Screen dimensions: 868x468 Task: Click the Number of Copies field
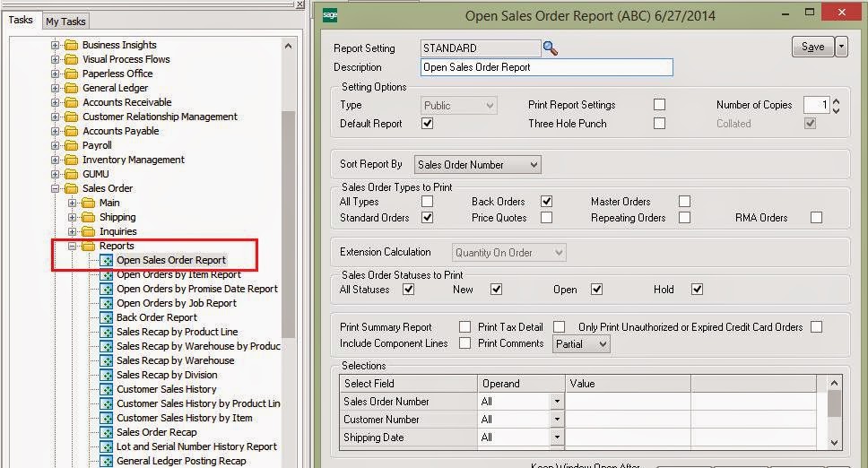817,105
